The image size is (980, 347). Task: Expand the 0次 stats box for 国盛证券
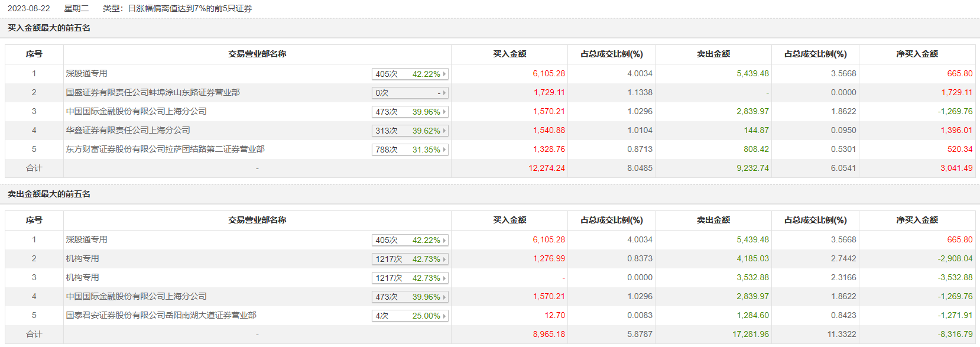click(410, 93)
